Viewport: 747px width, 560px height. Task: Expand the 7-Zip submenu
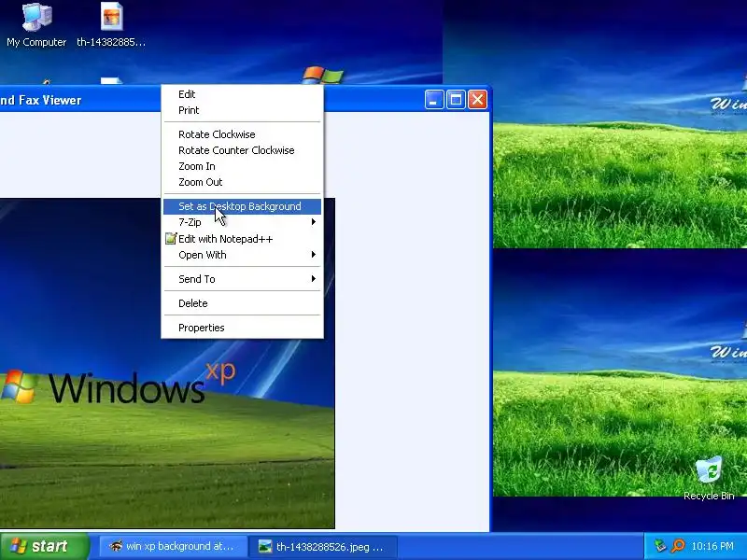(x=243, y=222)
